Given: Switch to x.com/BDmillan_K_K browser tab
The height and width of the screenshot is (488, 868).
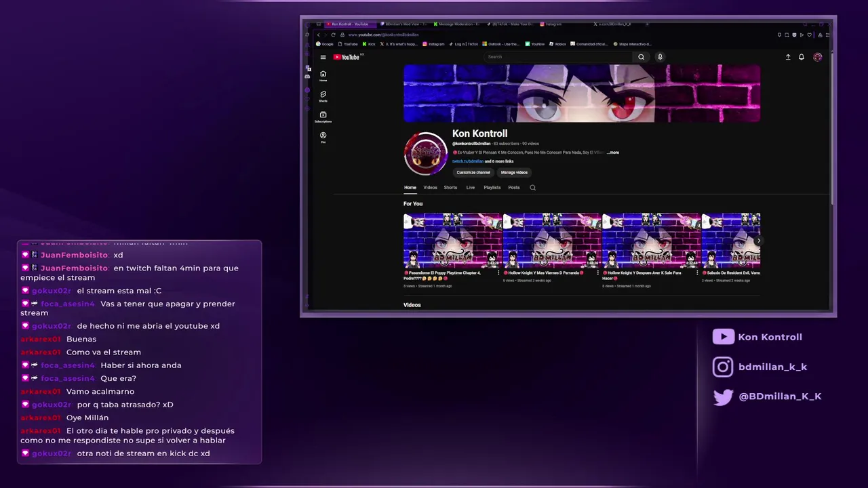Looking at the screenshot, I should [x=613, y=24].
